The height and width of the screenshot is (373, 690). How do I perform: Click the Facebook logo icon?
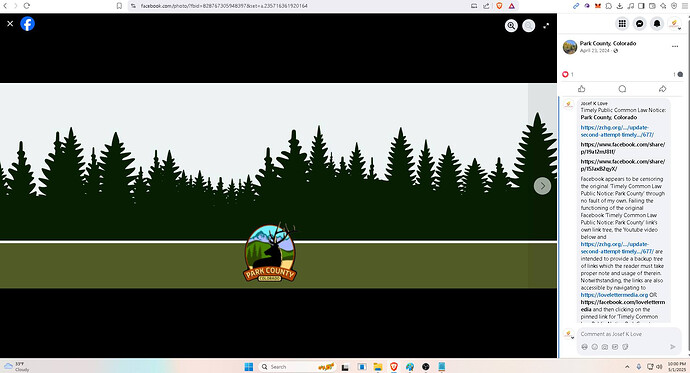pos(27,24)
